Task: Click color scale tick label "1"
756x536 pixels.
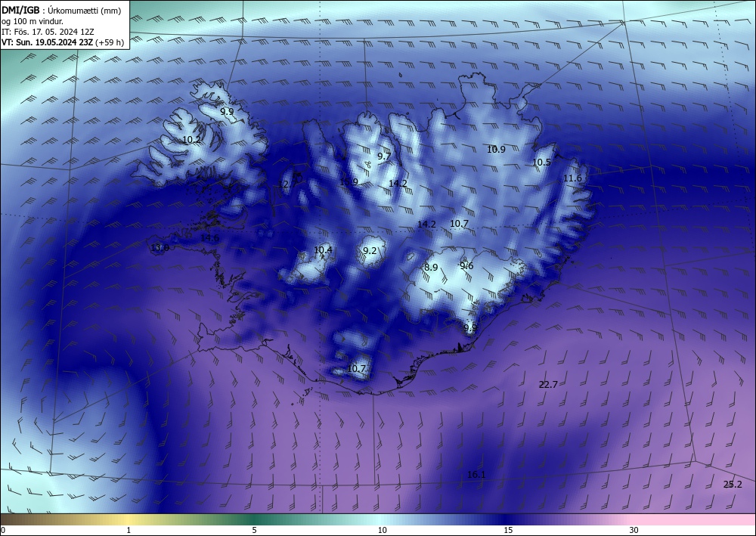Action: pyautogui.click(x=129, y=530)
